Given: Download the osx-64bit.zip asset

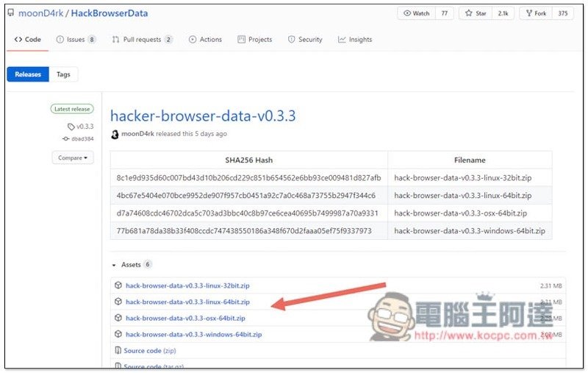Looking at the screenshot, I should click(185, 319).
